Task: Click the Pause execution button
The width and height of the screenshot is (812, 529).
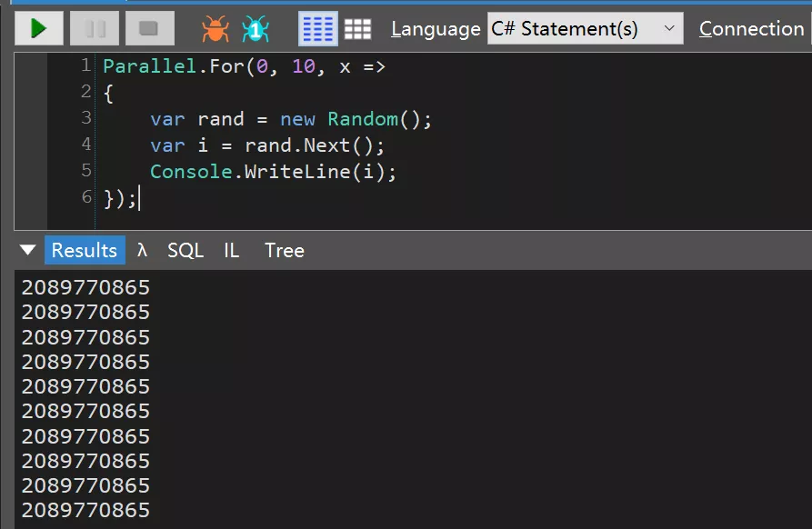Action: tap(95, 29)
